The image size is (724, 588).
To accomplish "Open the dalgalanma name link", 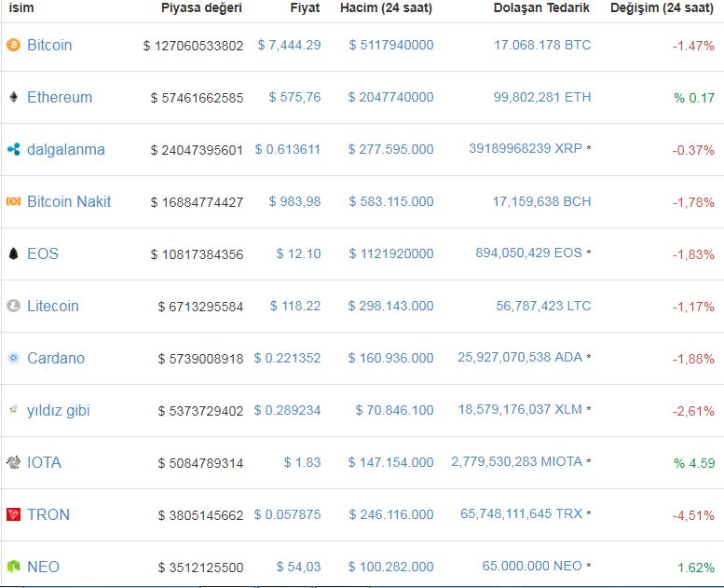I will tap(65, 150).
